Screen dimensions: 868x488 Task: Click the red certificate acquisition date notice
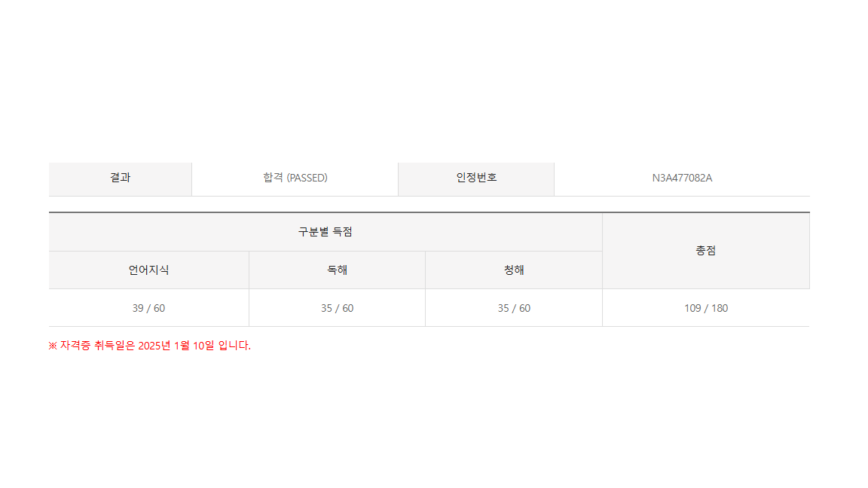(x=150, y=346)
